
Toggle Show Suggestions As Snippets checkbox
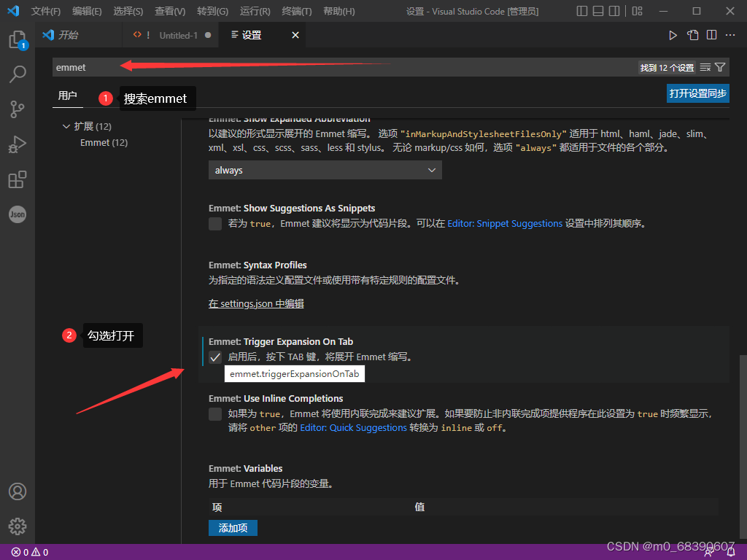215,224
